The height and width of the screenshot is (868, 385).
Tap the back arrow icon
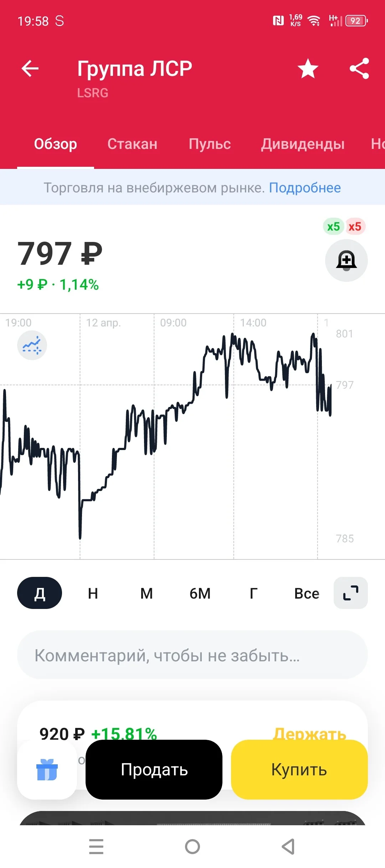[x=30, y=68]
